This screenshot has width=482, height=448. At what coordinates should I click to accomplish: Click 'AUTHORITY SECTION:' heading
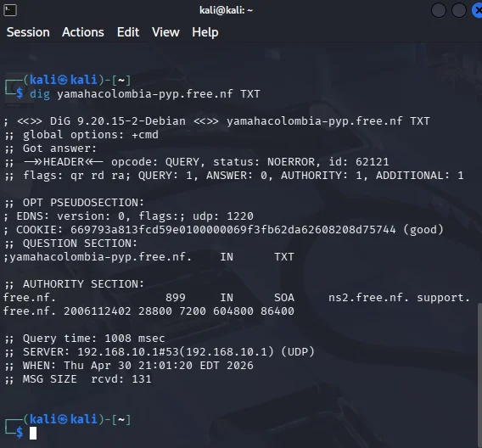[x=83, y=284]
